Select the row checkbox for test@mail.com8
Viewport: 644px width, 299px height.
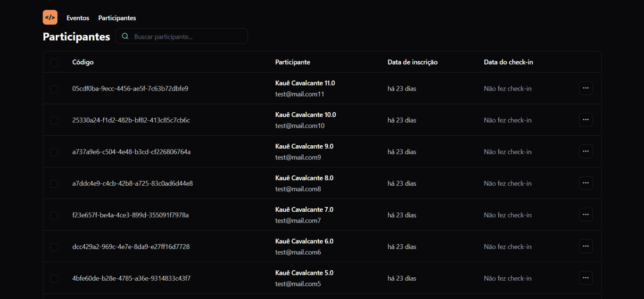(54, 184)
